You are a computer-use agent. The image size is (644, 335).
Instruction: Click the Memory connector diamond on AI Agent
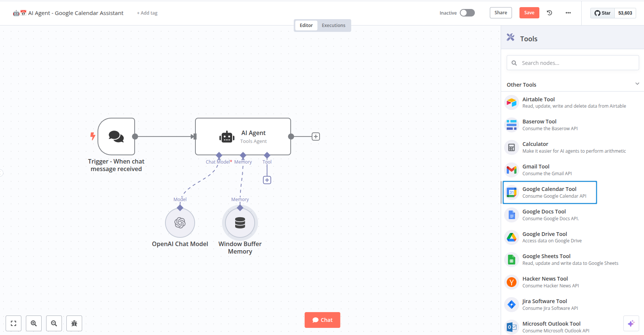[243, 155]
